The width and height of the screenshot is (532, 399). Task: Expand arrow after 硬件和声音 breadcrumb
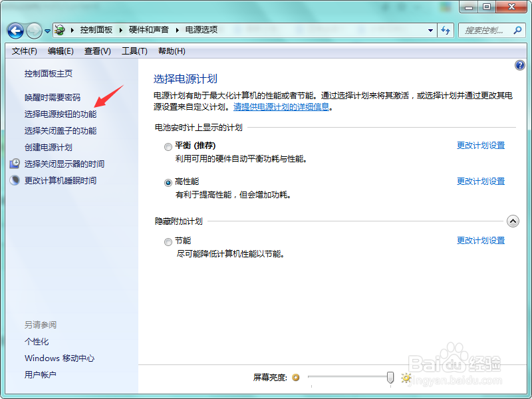[177, 30]
